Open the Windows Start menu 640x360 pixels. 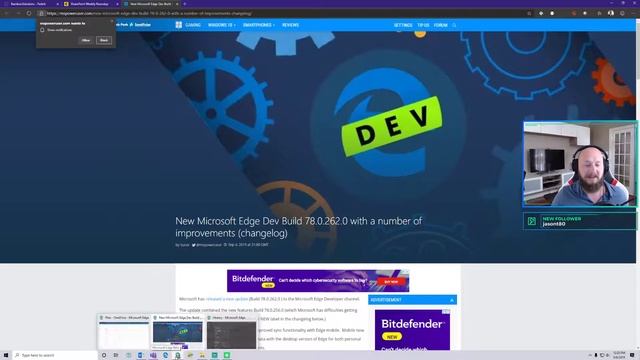pyautogui.click(x=6, y=356)
